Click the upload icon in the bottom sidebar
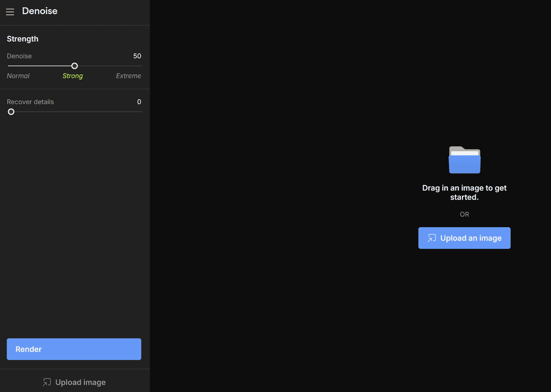 (47, 382)
